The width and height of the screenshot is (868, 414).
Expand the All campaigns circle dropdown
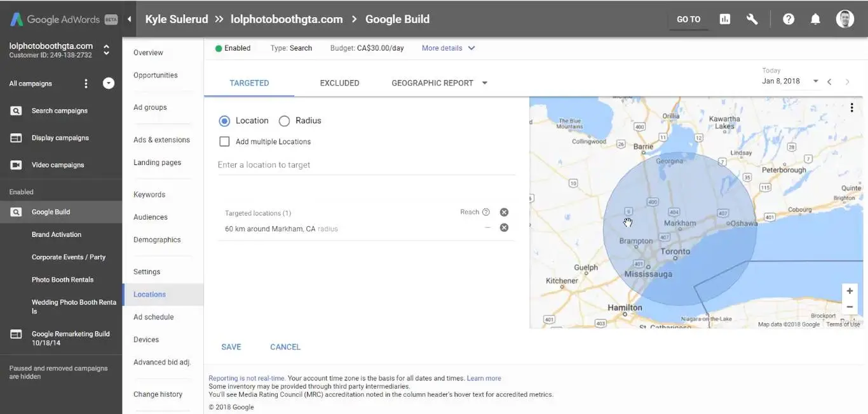(x=109, y=83)
